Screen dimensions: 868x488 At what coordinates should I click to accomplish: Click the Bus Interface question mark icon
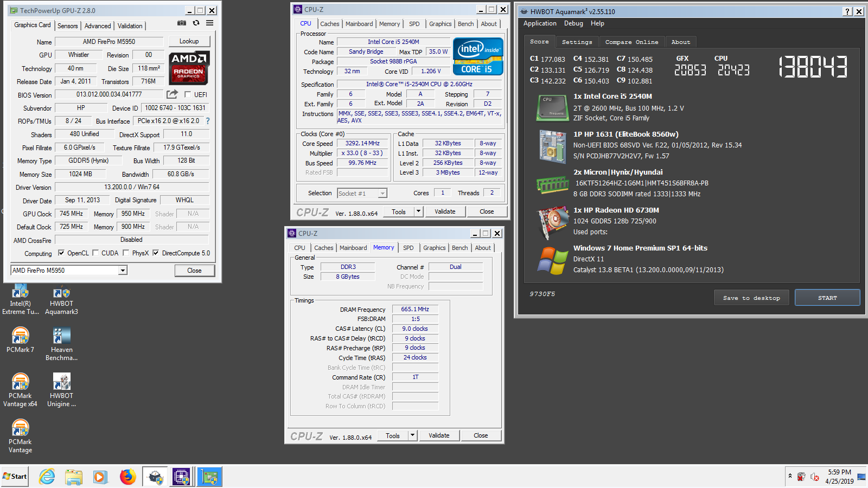207,121
